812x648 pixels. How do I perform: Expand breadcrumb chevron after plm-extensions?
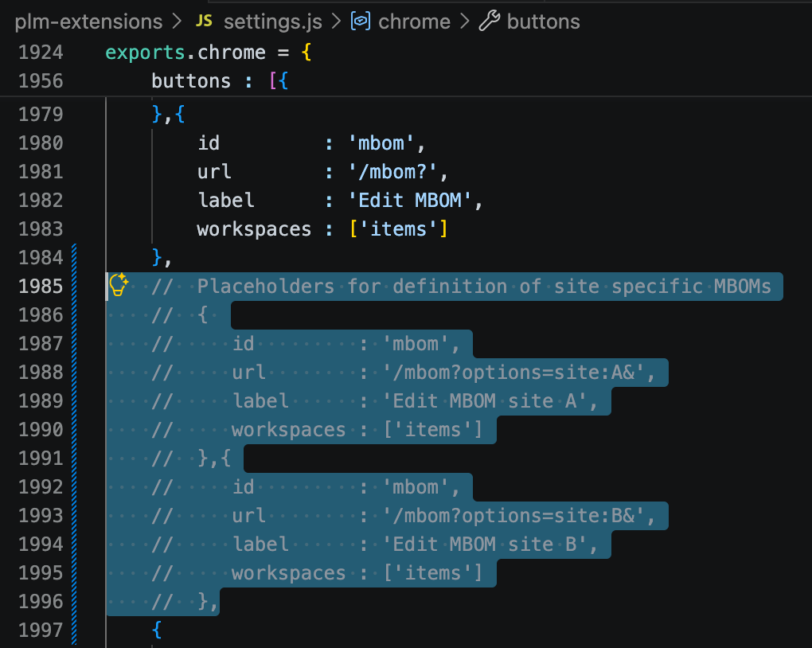[177, 21]
